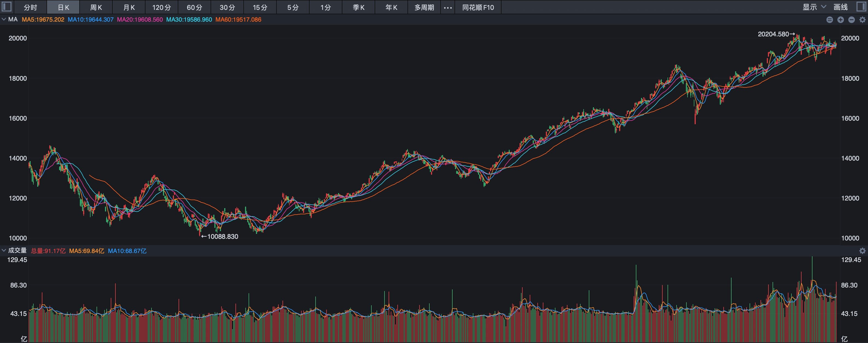
Task: Click MA60:19517.086 value
Action: pos(238,19)
